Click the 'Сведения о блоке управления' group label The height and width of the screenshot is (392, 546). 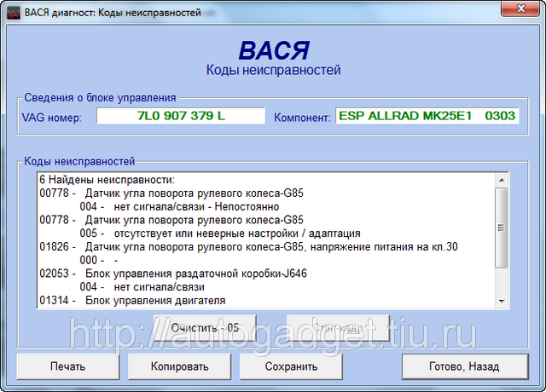(100, 98)
